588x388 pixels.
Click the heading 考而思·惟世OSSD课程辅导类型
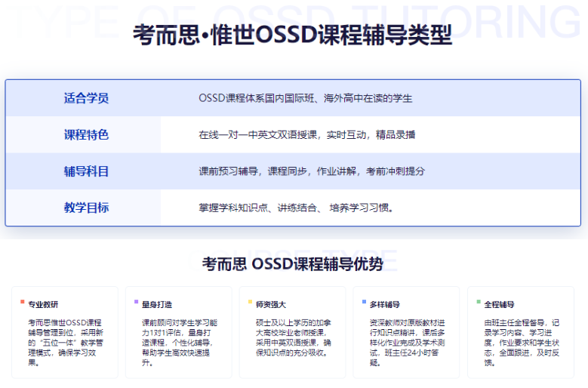coord(293,35)
